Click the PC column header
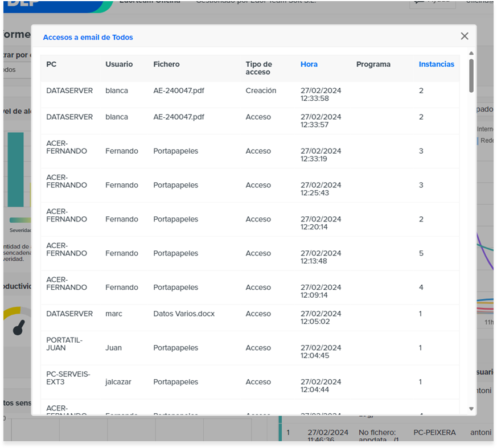 [51, 64]
